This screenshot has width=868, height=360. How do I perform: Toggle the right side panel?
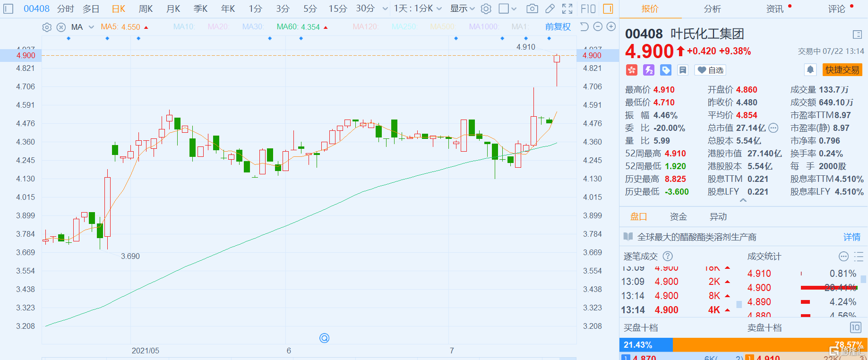pyautogui.click(x=608, y=9)
